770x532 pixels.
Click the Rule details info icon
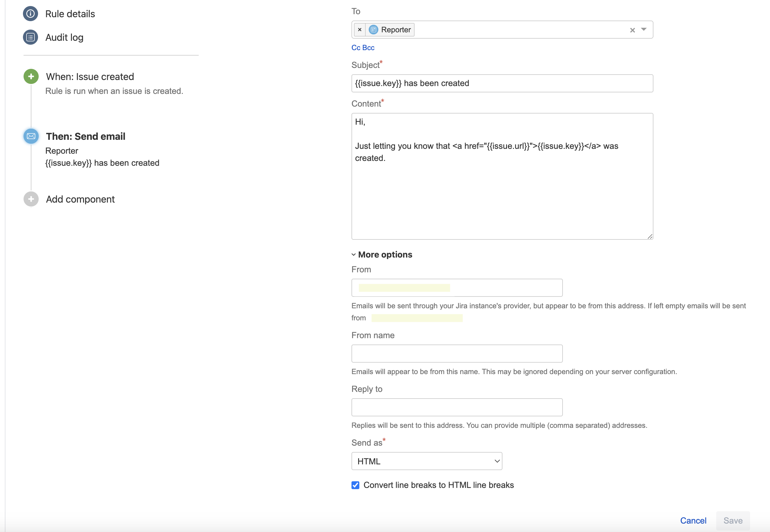[30, 14]
